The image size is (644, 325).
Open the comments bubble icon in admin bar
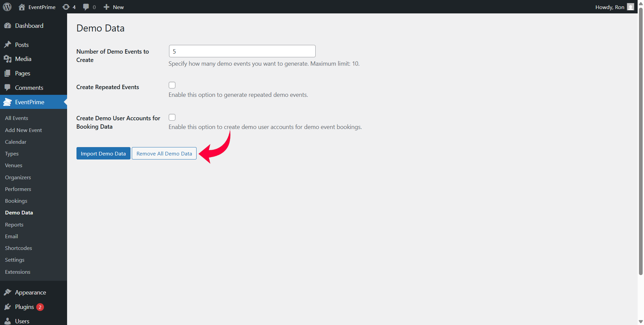(x=86, y=7)
